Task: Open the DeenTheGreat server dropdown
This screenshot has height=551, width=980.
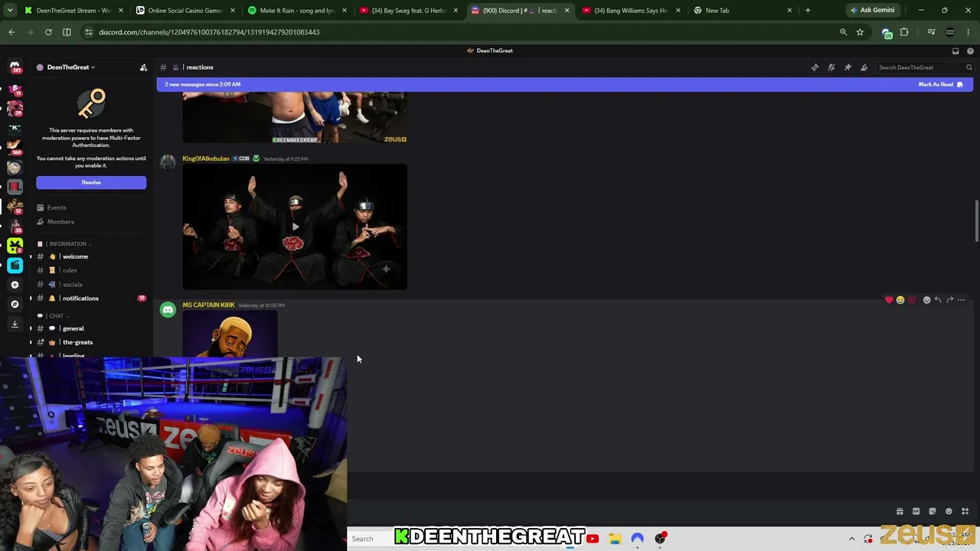Action: coord(71,67)
